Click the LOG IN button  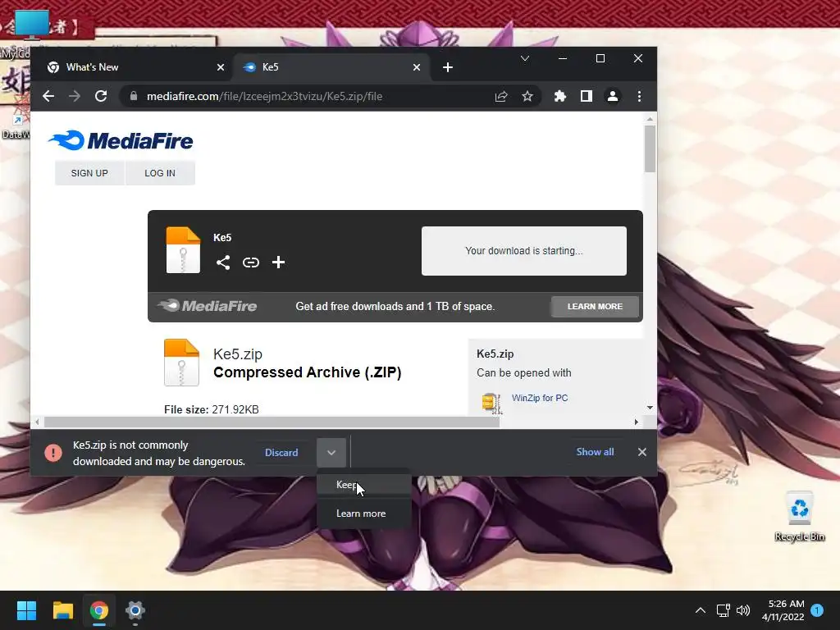point(160,173)
